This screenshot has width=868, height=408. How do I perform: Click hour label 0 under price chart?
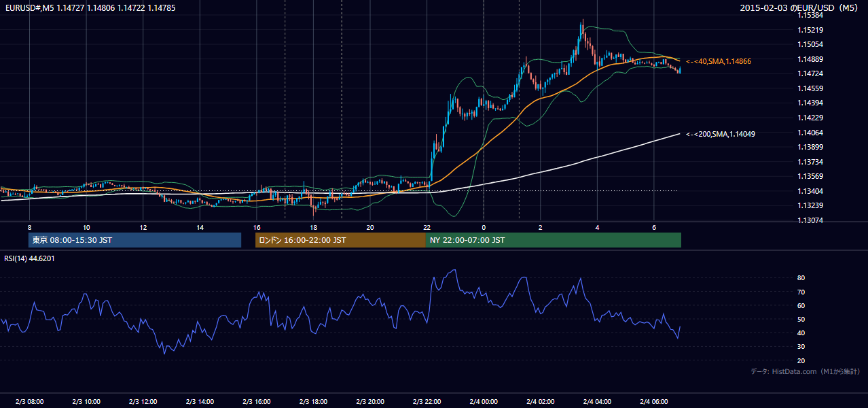coord(484,227)
